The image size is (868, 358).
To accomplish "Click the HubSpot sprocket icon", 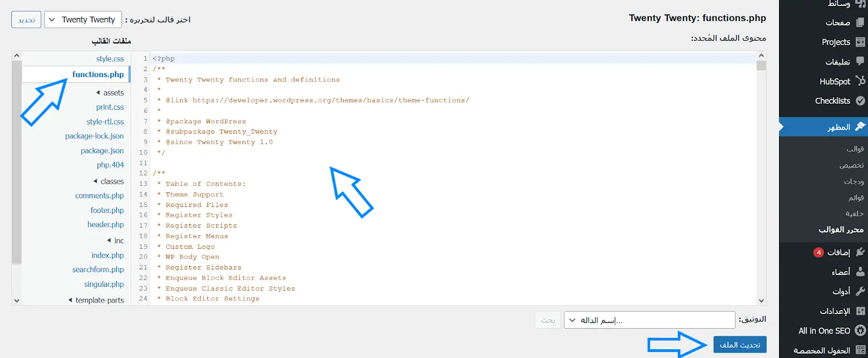I will click(x=860, y=81).
